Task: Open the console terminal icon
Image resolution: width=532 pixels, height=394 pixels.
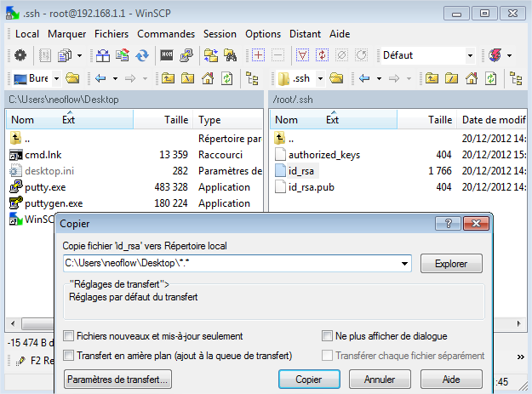Action: pyautogui.click(x=167, y=55)
